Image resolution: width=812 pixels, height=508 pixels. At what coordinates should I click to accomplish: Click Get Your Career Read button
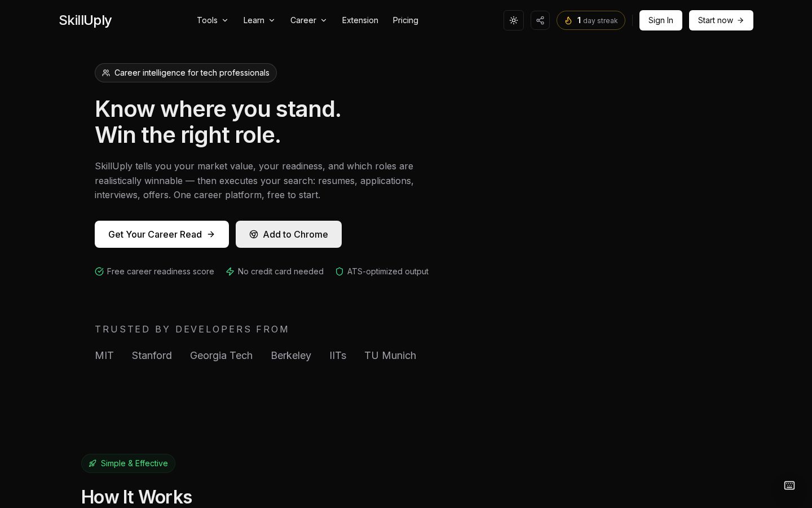[162, 234]
